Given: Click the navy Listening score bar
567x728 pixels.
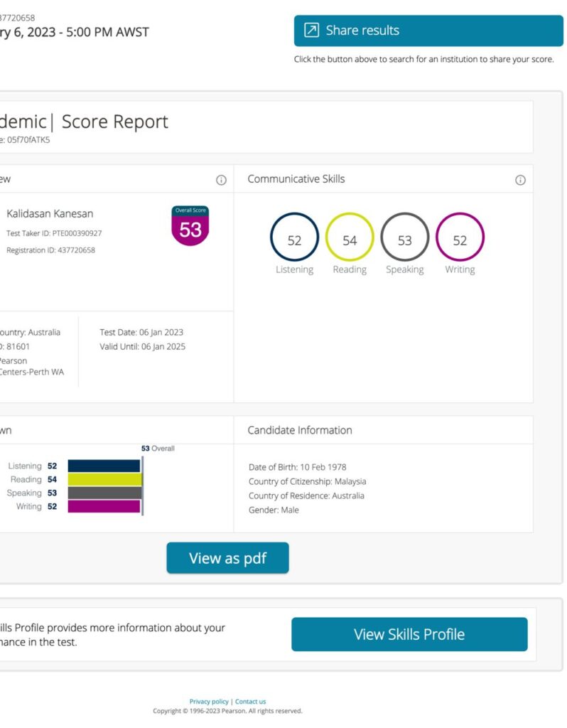Looking at the screenshot, I should coord(104,466).
